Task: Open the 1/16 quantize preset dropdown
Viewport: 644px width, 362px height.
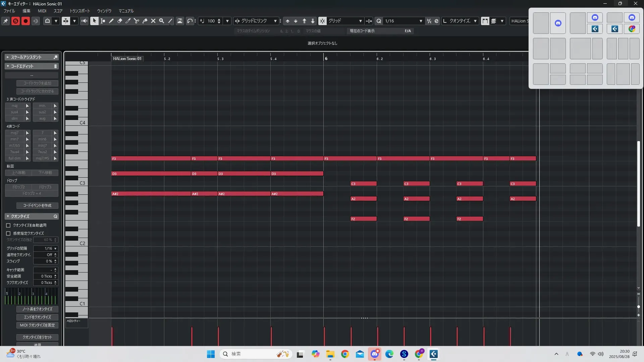Action: [x=421, y=21]
